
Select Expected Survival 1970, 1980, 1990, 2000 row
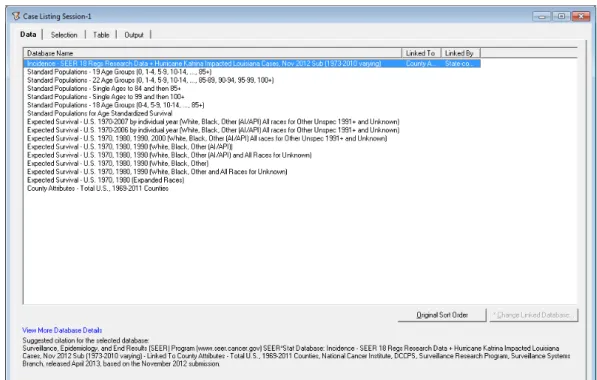pos(207,139)
